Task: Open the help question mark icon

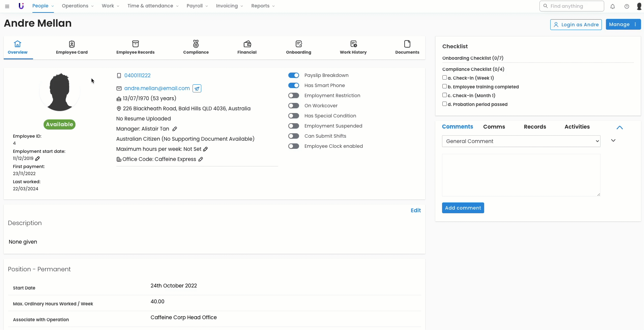Action: [626, 6]
